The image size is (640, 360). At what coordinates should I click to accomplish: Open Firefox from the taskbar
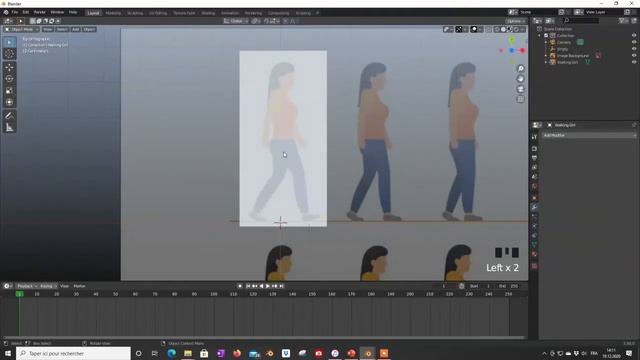[x=237, y=353]
